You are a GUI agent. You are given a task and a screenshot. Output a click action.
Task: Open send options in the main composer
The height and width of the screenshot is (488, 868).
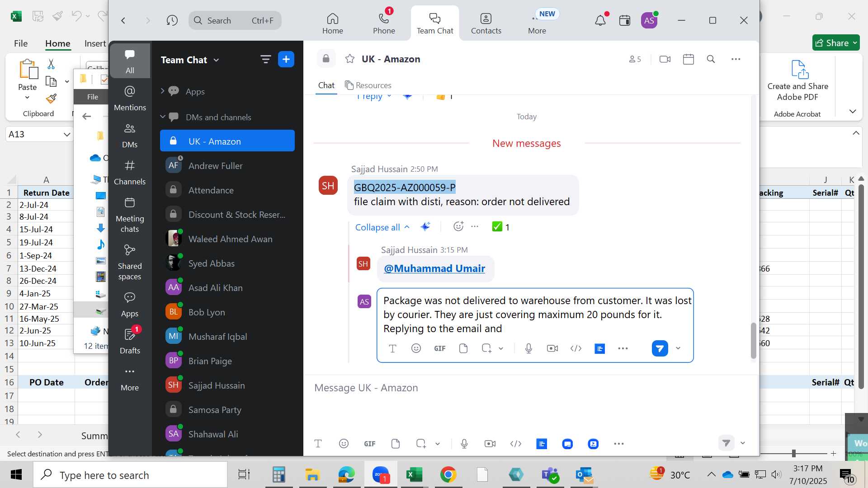pos(743,443)
